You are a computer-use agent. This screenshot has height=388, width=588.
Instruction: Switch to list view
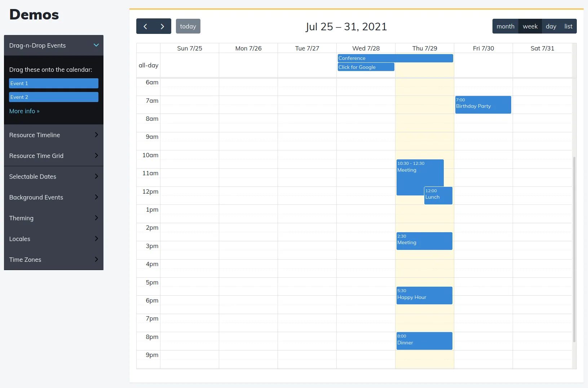[569, 26]
